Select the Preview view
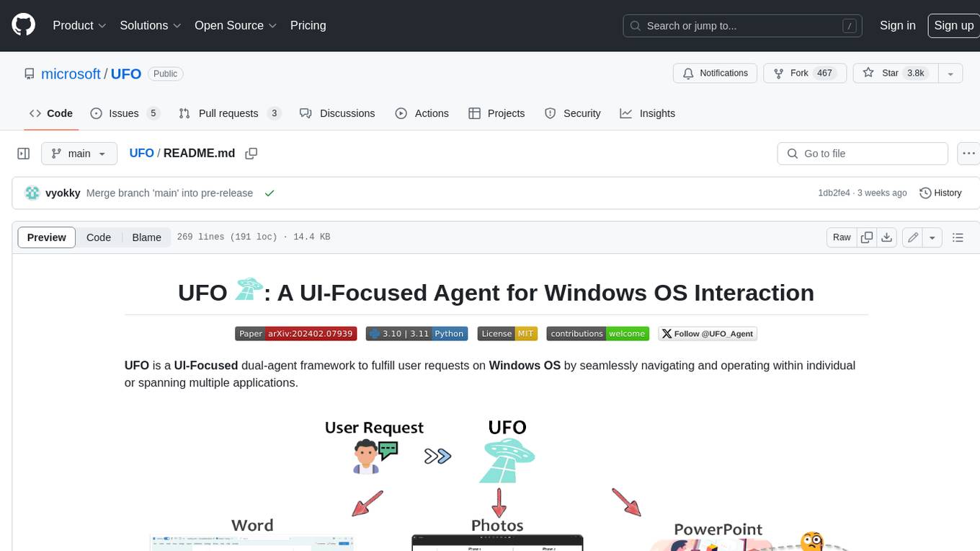980x551 pixels. pos(47,237)
